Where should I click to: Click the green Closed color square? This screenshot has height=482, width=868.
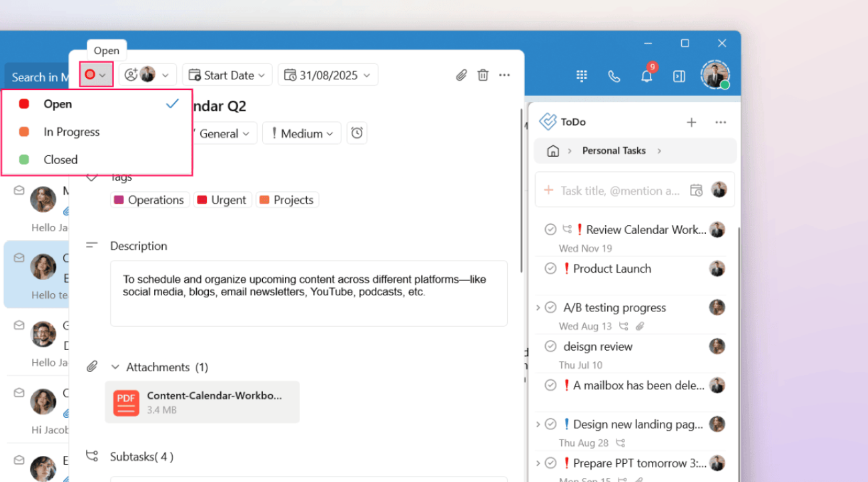tap(24, 160)
